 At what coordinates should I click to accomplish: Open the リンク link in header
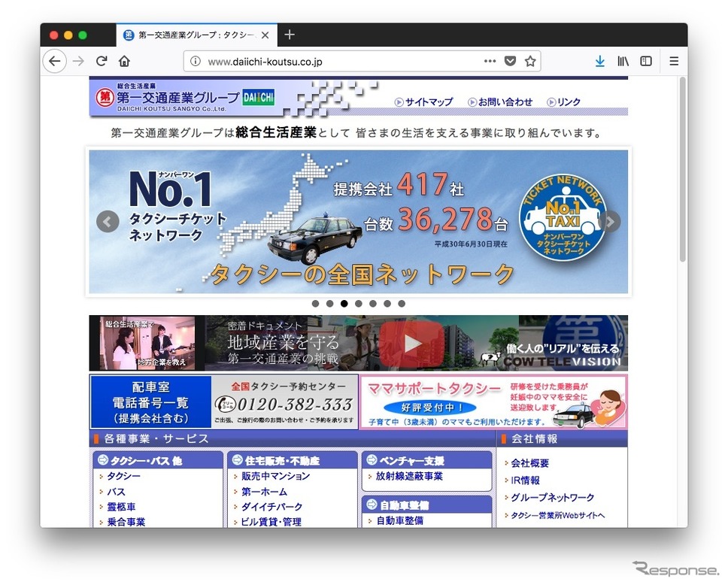(x=563, y=102)
